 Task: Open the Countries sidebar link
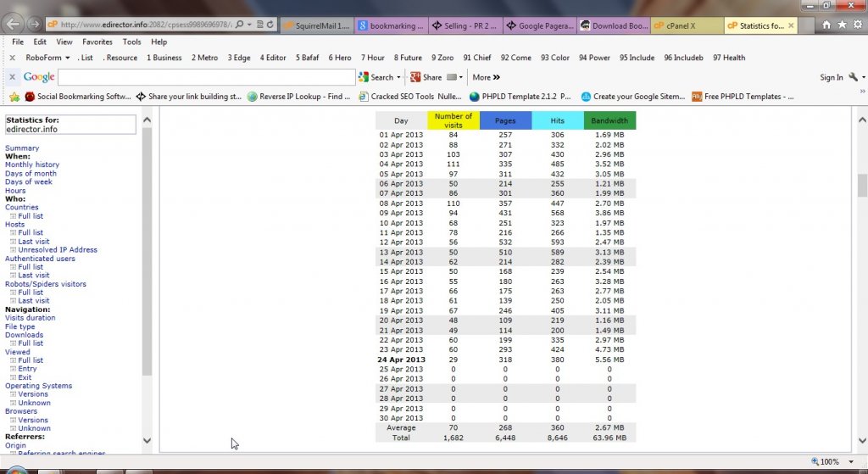[x=21, y=207]
